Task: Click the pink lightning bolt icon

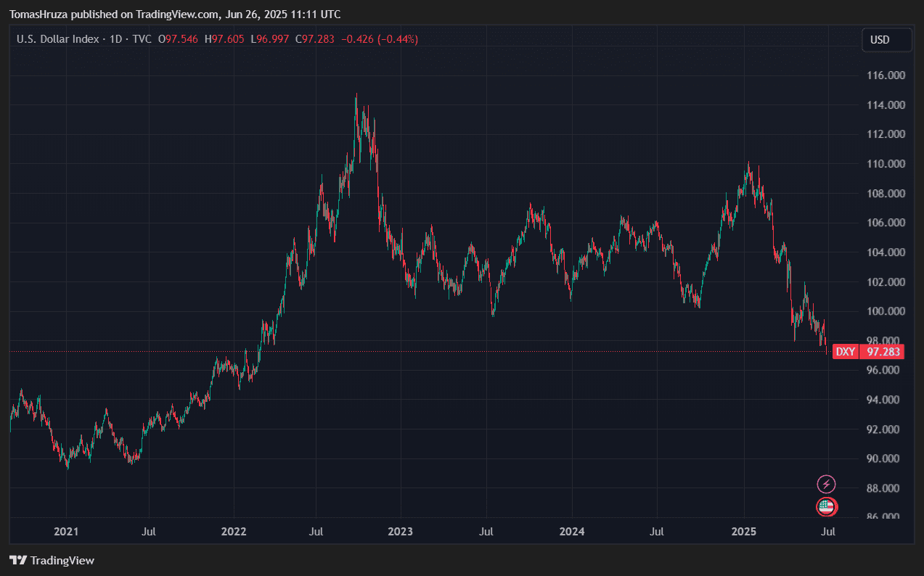Action: coord(826,484)
